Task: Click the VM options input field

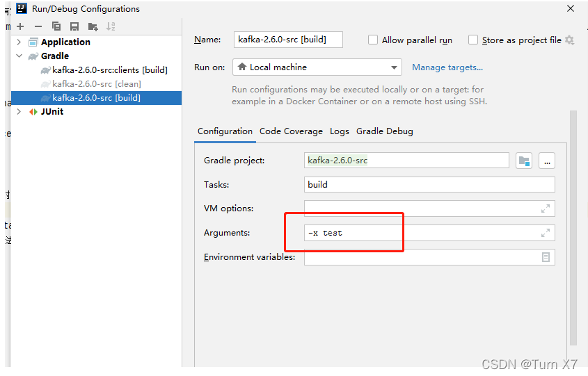Action: tap(429, 209)
